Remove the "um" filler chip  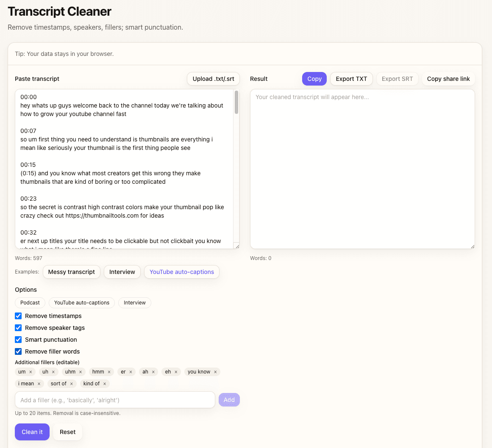coord(31,371)
